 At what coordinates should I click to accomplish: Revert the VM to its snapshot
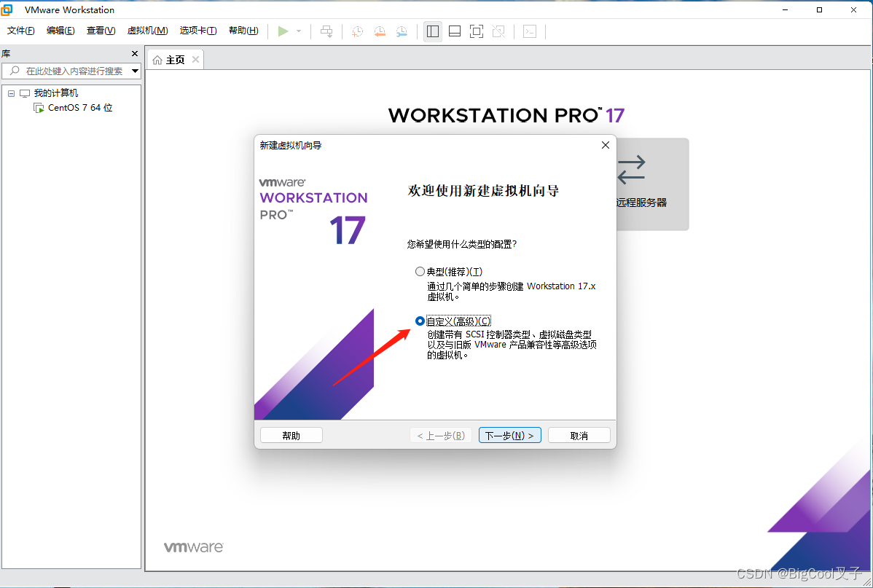tap(380, 31)
